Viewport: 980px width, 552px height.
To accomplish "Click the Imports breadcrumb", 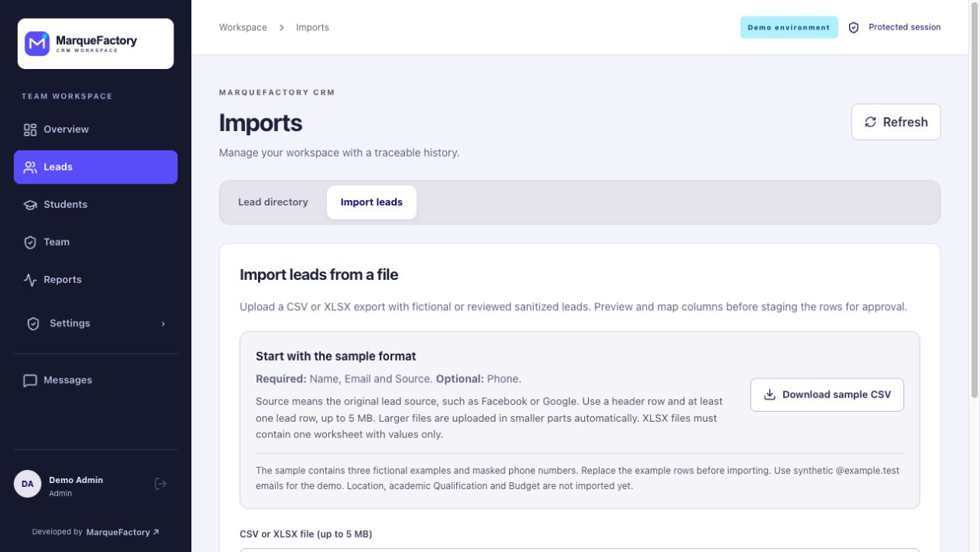I will [x=312, y=27].
